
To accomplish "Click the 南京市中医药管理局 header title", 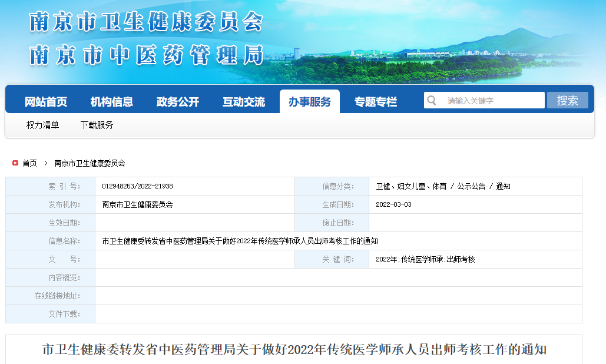I will [x=146, y=55].
